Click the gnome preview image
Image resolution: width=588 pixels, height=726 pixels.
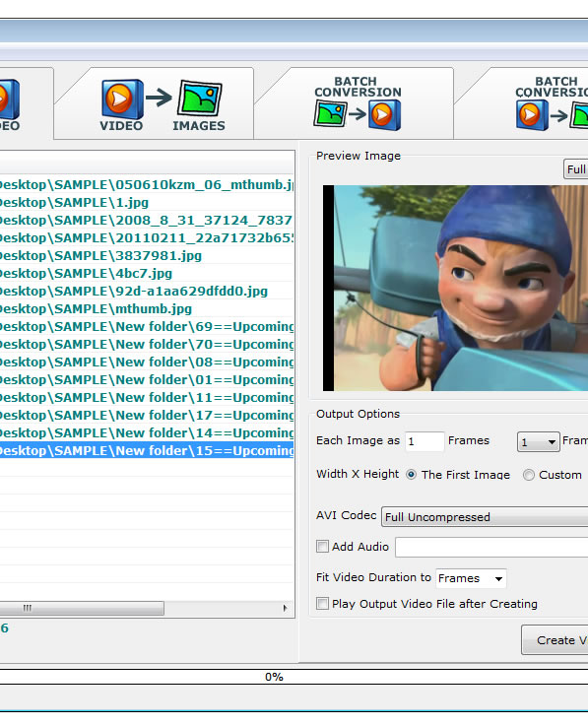[x=455, y=288]
